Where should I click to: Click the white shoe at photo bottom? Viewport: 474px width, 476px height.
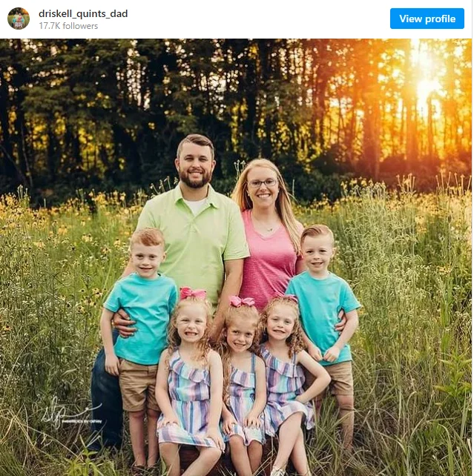pyautogui.click(x=278, y=471)
